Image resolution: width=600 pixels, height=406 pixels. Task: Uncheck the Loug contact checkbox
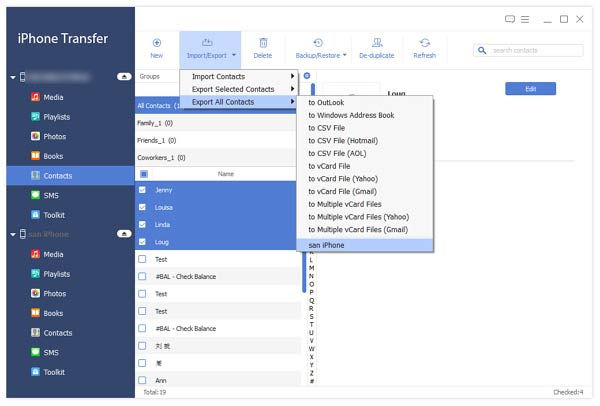click(x=142, y=242)
